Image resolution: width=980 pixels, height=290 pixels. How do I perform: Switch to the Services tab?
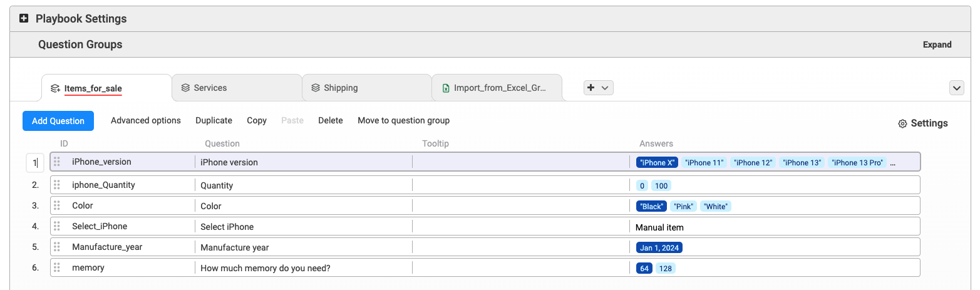coord(237,88)
